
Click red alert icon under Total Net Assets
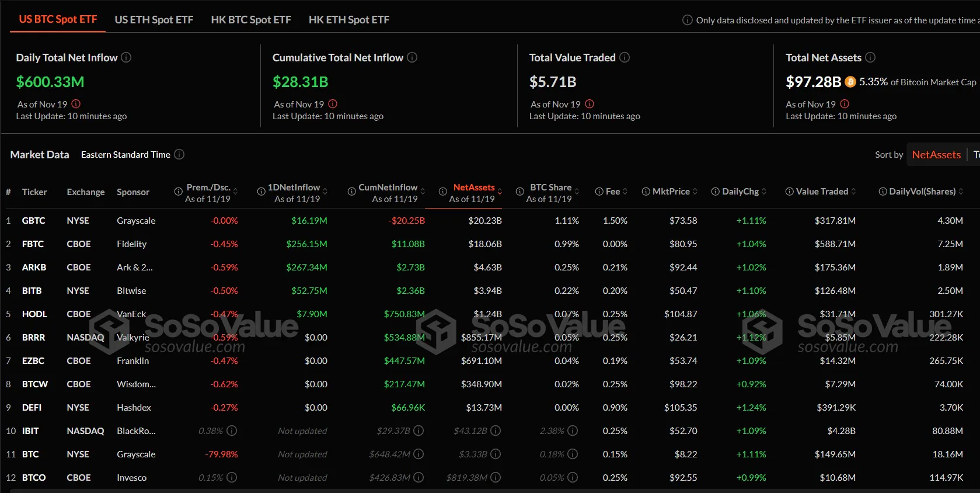pyautogui.click(x=845, y=104)
